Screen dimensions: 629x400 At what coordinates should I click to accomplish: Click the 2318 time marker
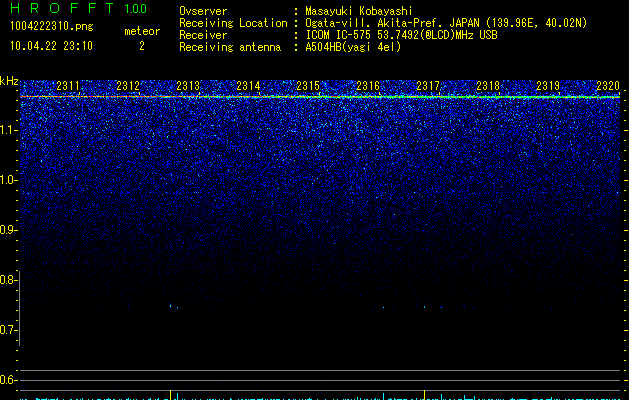488,86
